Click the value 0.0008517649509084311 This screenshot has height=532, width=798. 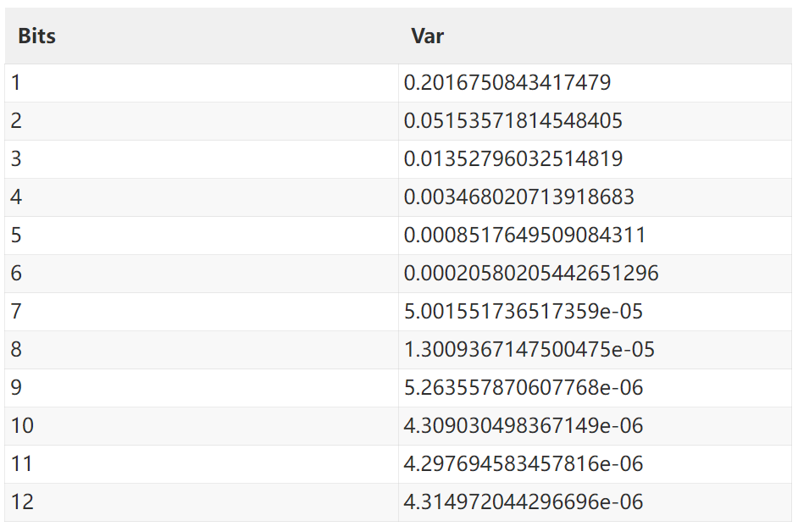click(525, 236)
